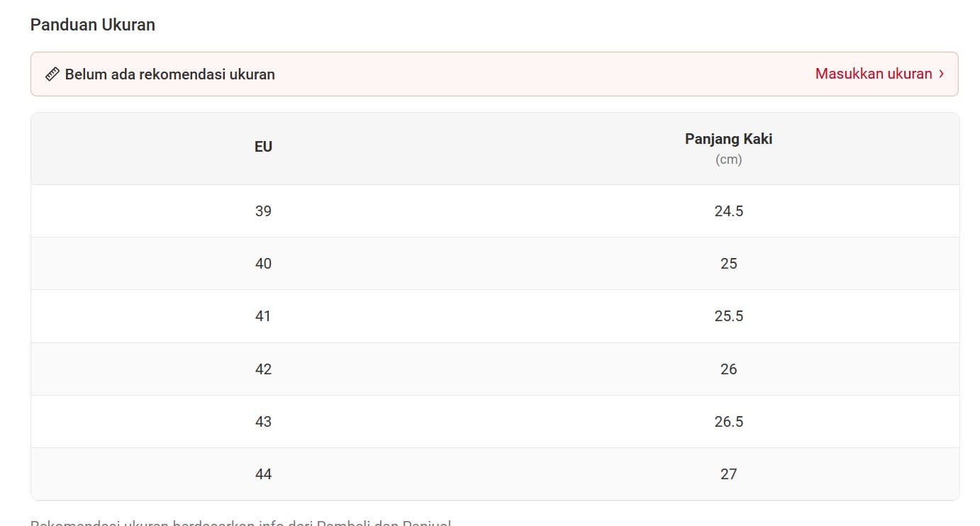
Task: Select EU size 41 cell
Action: click(263, 316)
